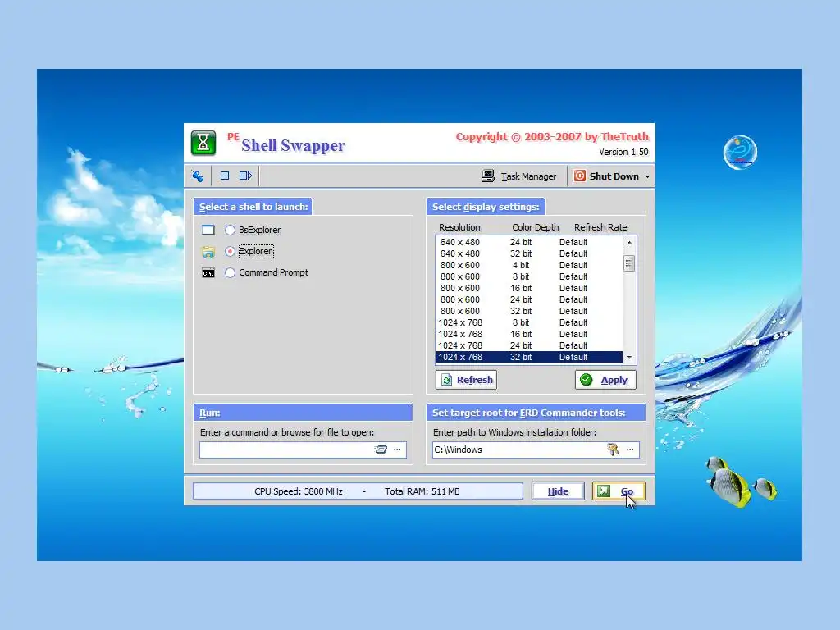Click the Hide button
Image resolution: width=840 pixels, height=630 pixels.
coord(558,491)
